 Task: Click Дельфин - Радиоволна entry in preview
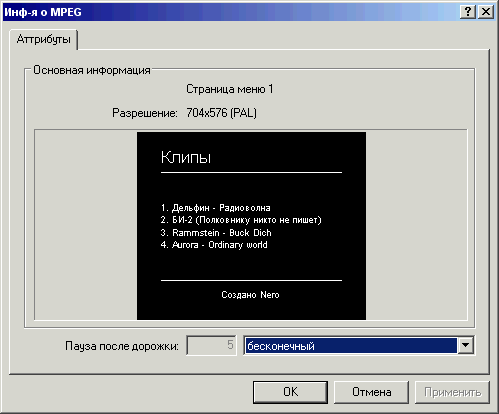(x=215, y=208)
